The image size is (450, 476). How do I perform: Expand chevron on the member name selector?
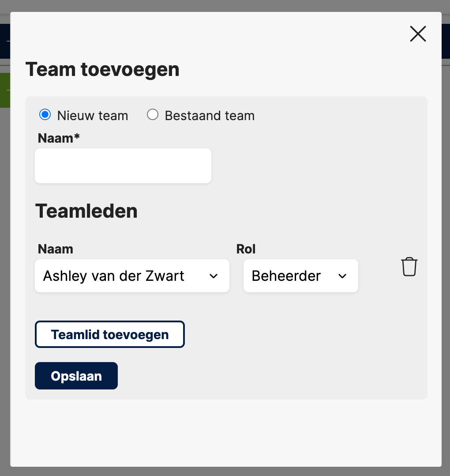coord(214,276)
